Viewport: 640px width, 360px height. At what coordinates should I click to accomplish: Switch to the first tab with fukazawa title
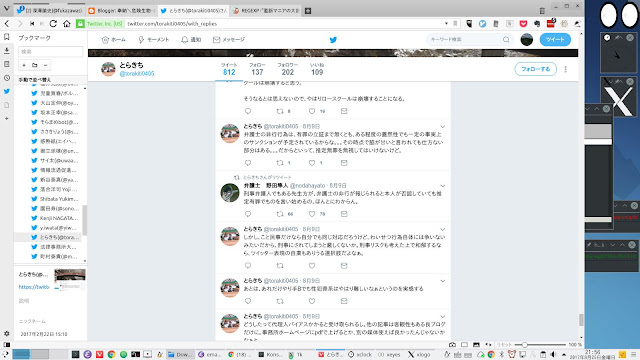(50, 11)
